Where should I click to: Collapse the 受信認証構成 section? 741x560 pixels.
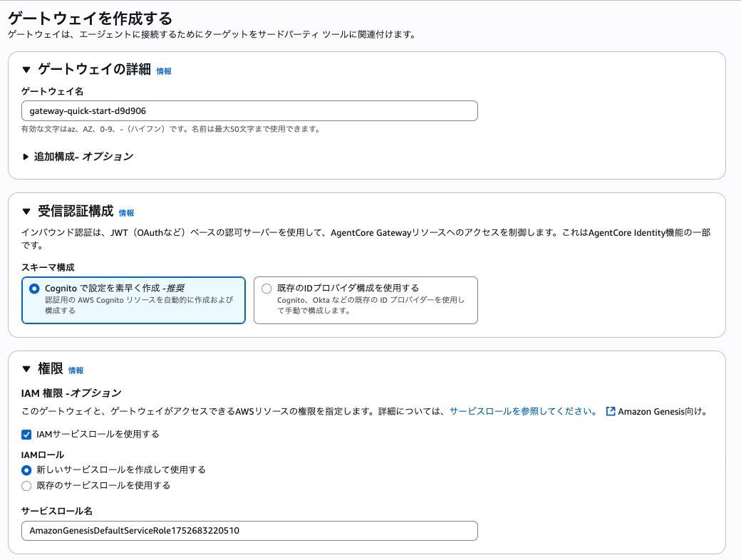coord(26,211)
